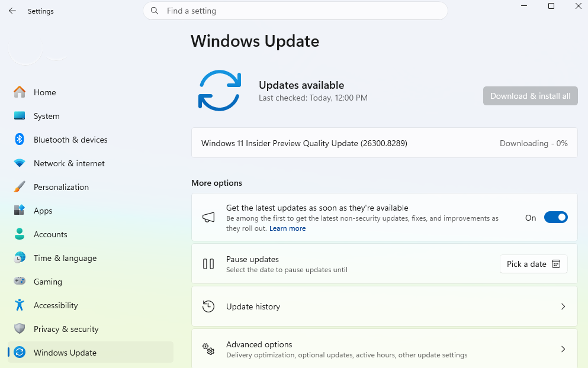Click the search magnifier icon
The width and height of the screenshot is (588, 368).
[x=155, y=11]
